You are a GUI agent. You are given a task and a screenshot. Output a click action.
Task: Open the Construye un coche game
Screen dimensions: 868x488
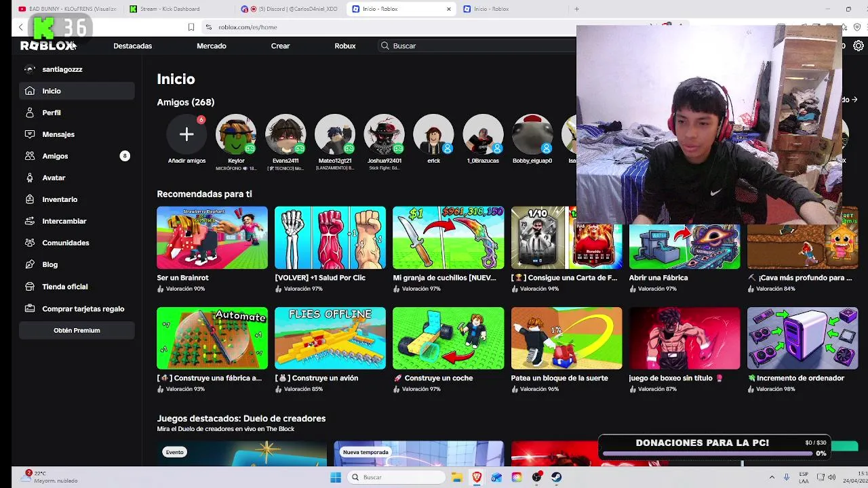[448, 338]
